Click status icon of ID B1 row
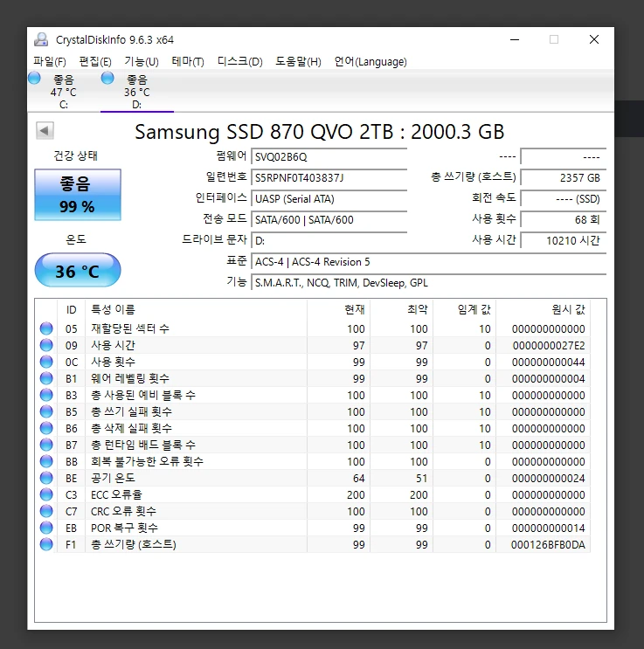 [46, 378]
